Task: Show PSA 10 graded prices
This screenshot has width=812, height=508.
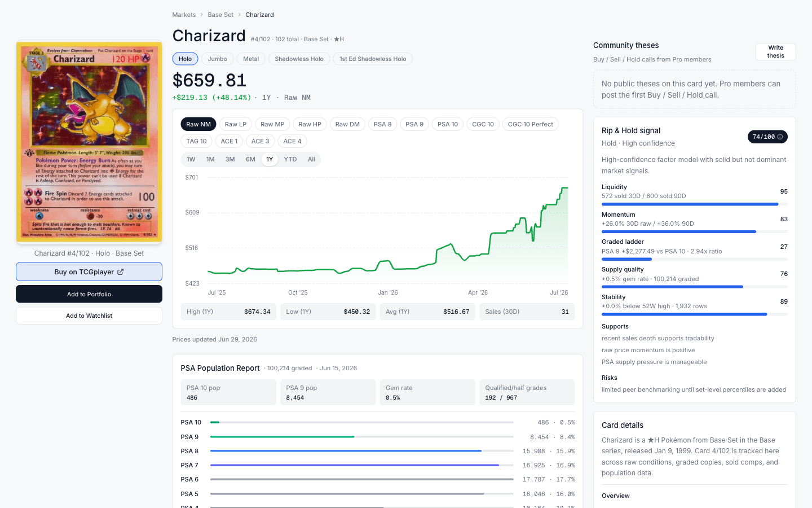Action: click(x=448, y=124)
